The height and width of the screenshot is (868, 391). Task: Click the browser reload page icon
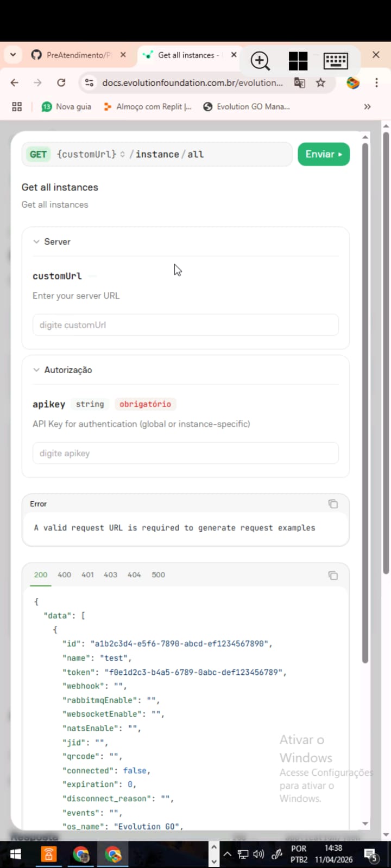tap(61, 82)
